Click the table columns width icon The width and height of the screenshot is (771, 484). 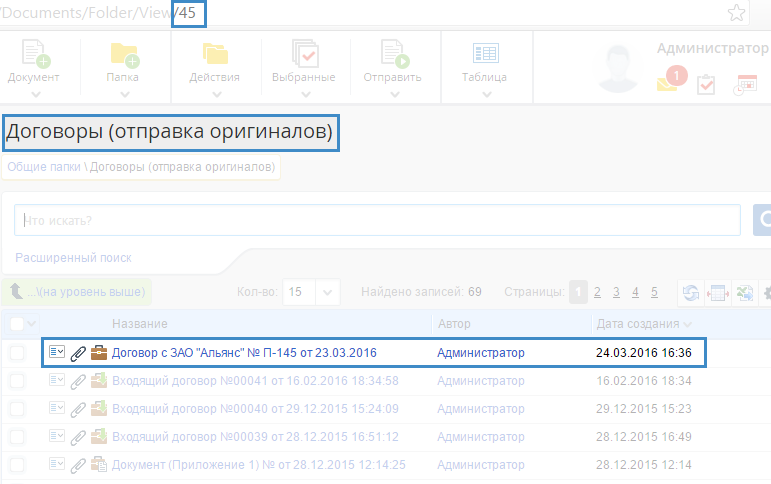click(x=718, y=293)
